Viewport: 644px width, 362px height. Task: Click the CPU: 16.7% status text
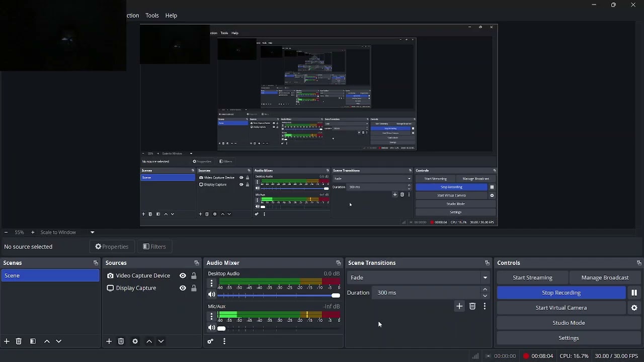pos(574,356)
